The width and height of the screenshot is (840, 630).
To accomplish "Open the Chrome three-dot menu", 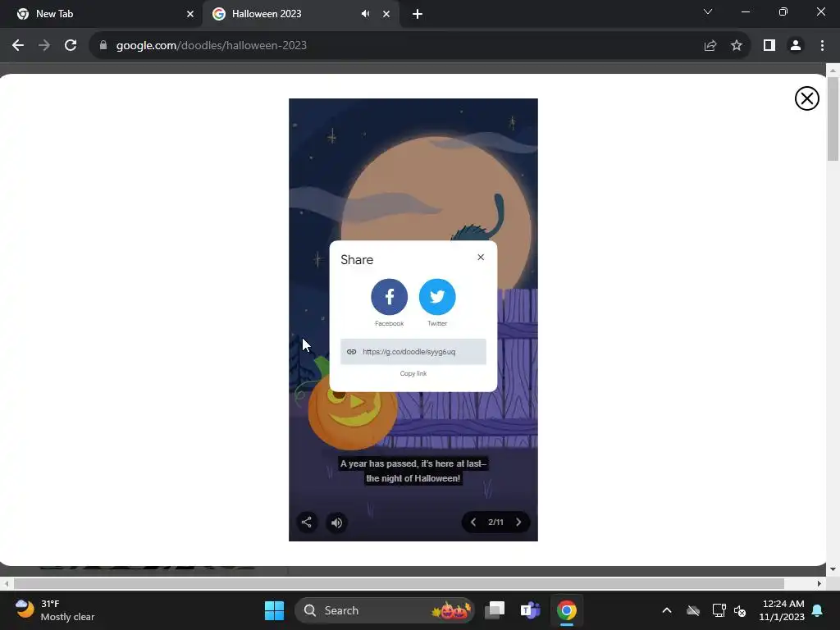I will (822, 46).
